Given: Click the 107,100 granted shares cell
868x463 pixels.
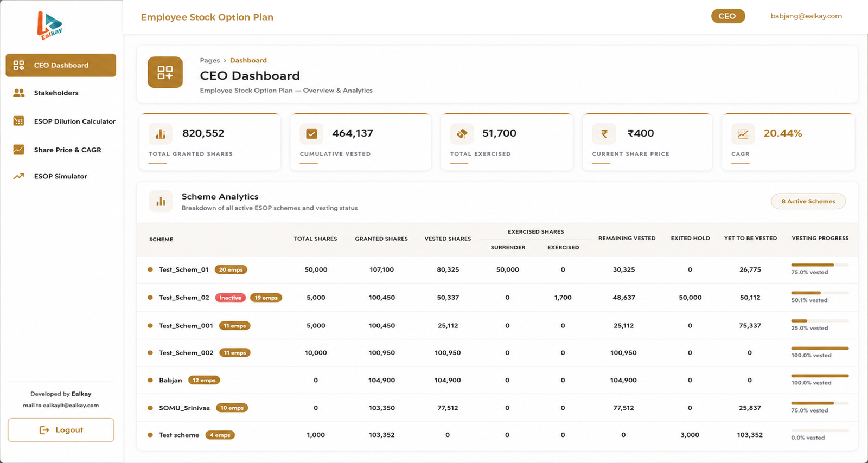Looking at the screenshot, I should coord(381,269).
